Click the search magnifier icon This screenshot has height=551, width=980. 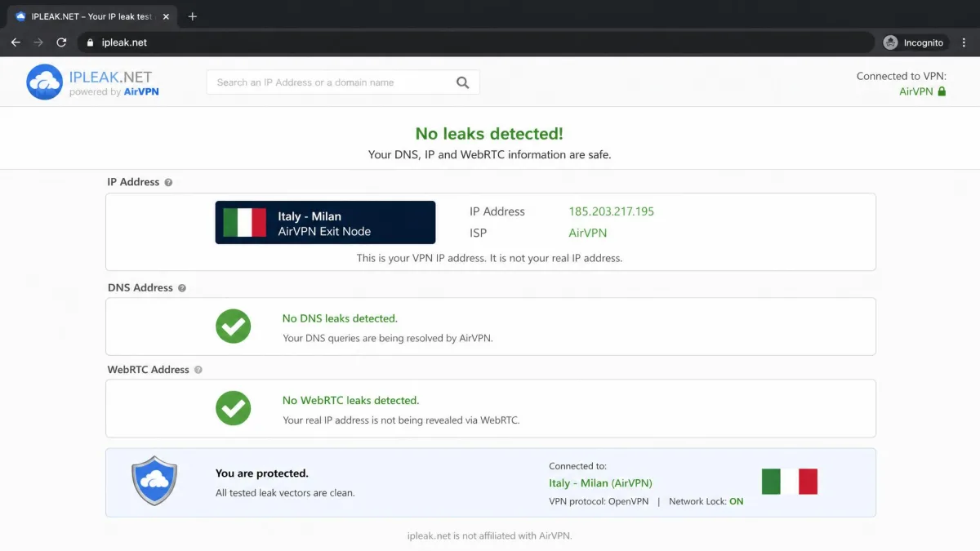coord(463,82)
